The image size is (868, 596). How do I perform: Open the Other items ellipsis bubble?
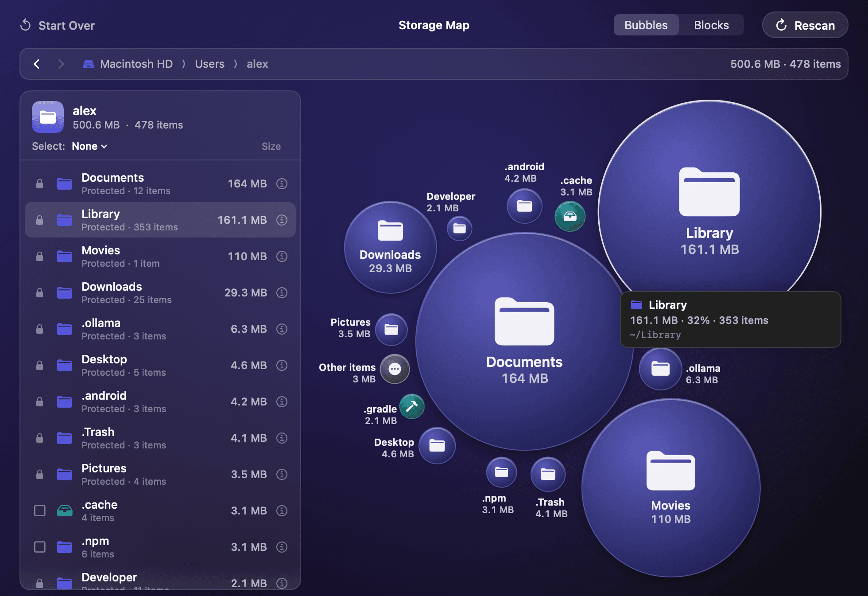(x=395, y=369)
